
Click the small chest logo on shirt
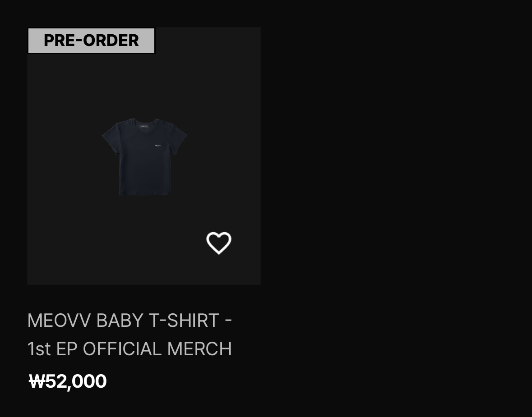pos(158,146)
